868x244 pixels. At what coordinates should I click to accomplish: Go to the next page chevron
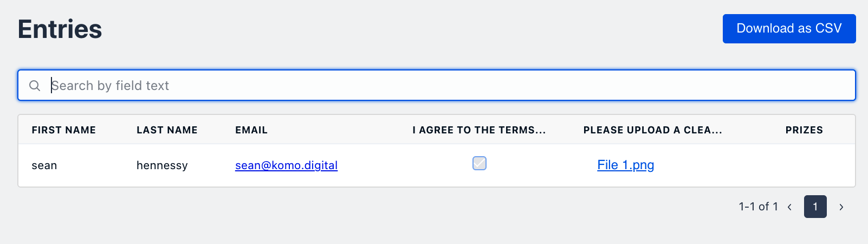[841, 207]
